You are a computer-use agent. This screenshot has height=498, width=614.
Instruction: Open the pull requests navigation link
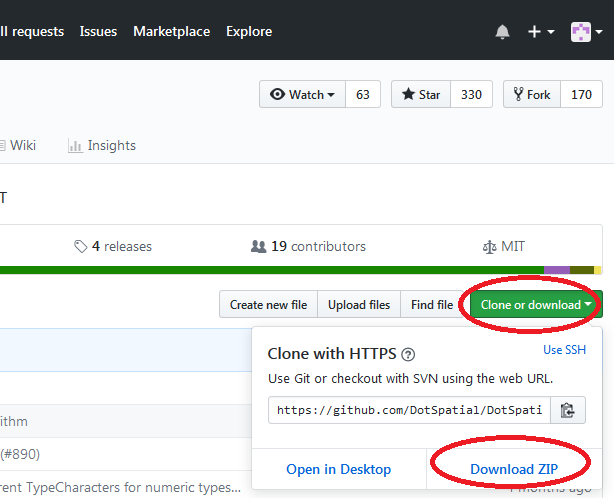pos(32,31)
